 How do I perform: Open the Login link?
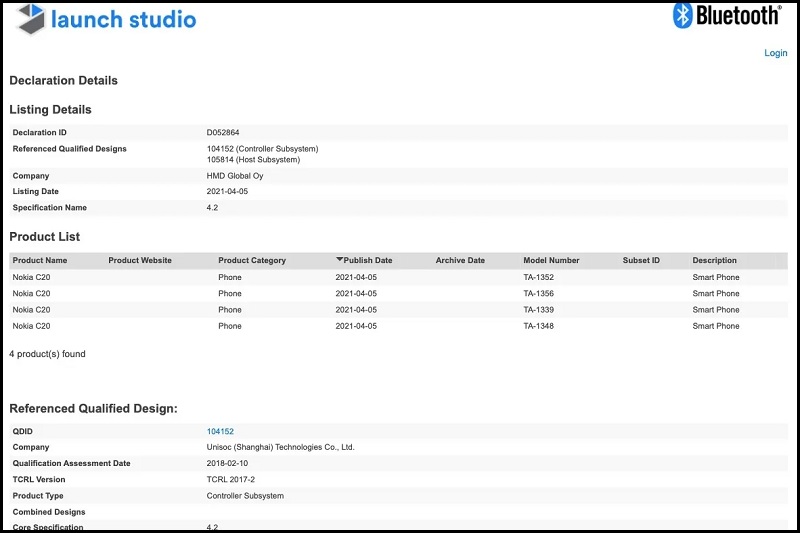(x=776, y=53)
